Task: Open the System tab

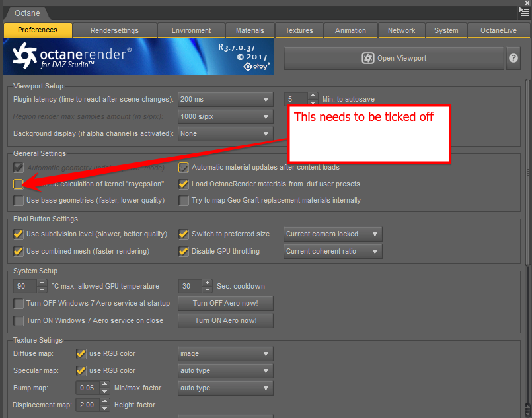Action: coord(446,30)
